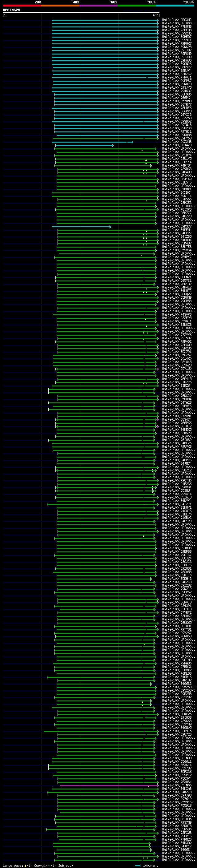Image resolution: width=197 pixels, height=868 pixels.
Task: Click hit label UniRef100_B4PFN4
Action: [x=177, y=230]
